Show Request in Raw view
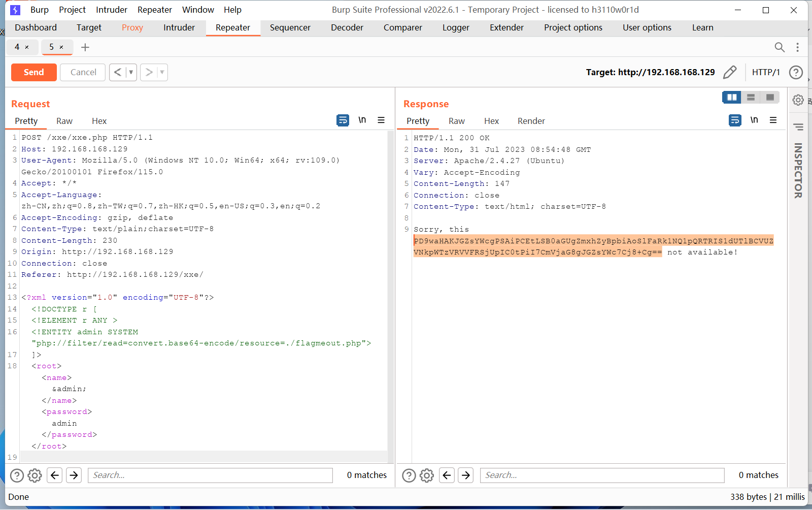 64,121
